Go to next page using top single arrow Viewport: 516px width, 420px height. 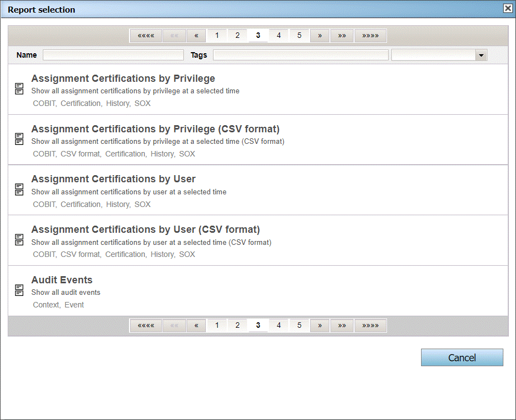319,36
